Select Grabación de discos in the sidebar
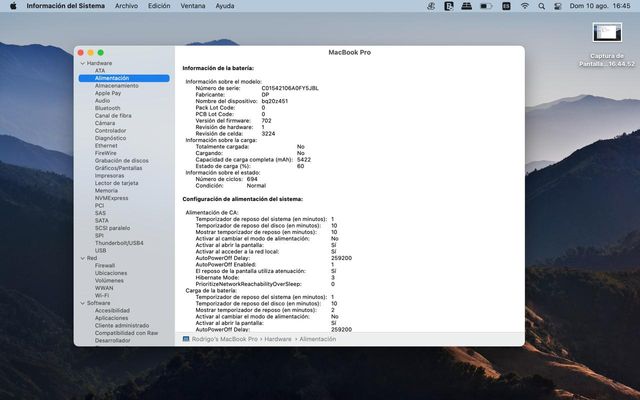Image resolution: width=640 pixels, height=400 pixels. (122, 160)
